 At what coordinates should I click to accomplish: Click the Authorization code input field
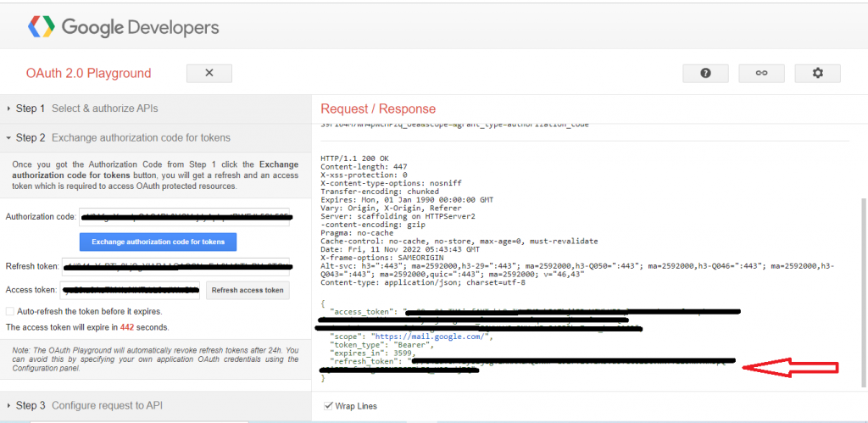click(184, 217)
